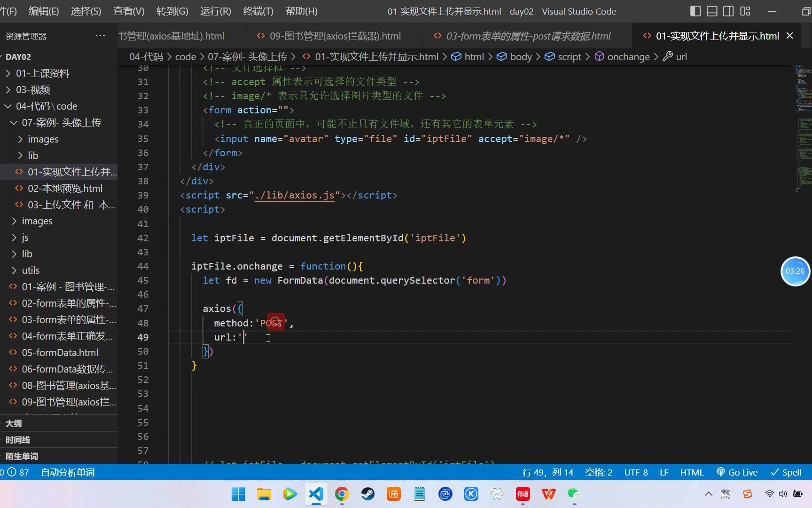Click breadcrumb 07-案例- 头像上传
This screenshot has height=508, width=812.
(x=247, y=57)
